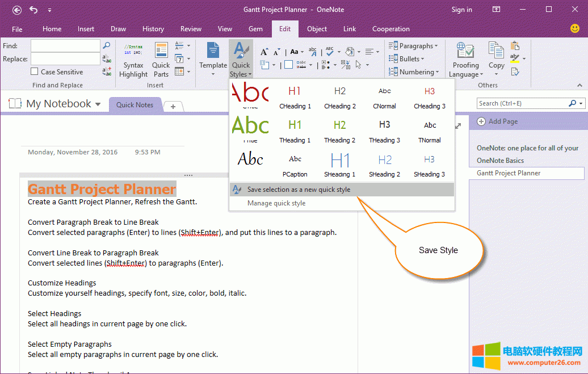Expand the My Notebook dropdown
This screenshot has width=588, height=374.
[98, 104]
